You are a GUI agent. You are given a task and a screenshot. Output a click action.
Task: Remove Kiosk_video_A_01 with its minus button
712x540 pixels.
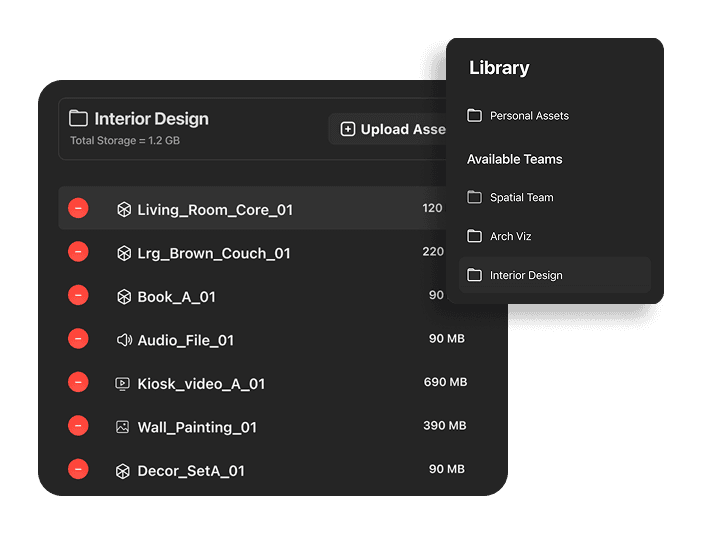pos(78,382)
